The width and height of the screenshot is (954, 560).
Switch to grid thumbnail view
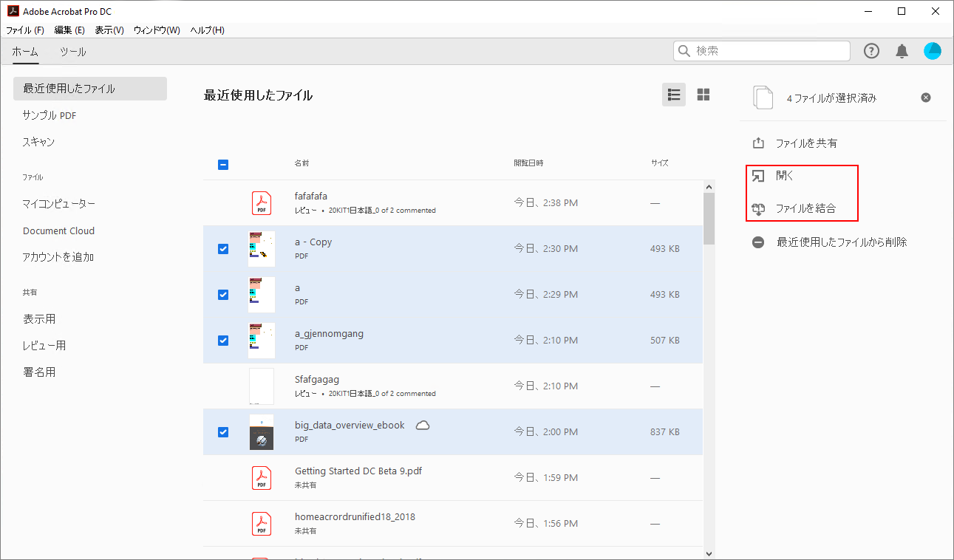[x=703, y=95]
